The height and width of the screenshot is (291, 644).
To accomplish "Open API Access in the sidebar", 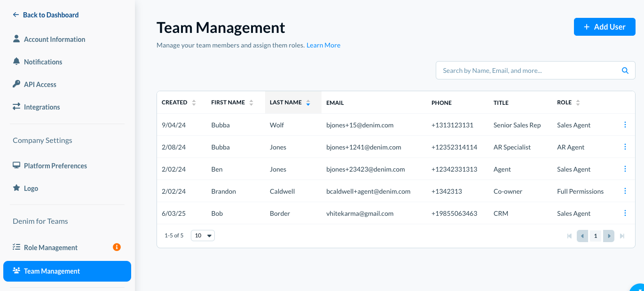I will [40, 85].
